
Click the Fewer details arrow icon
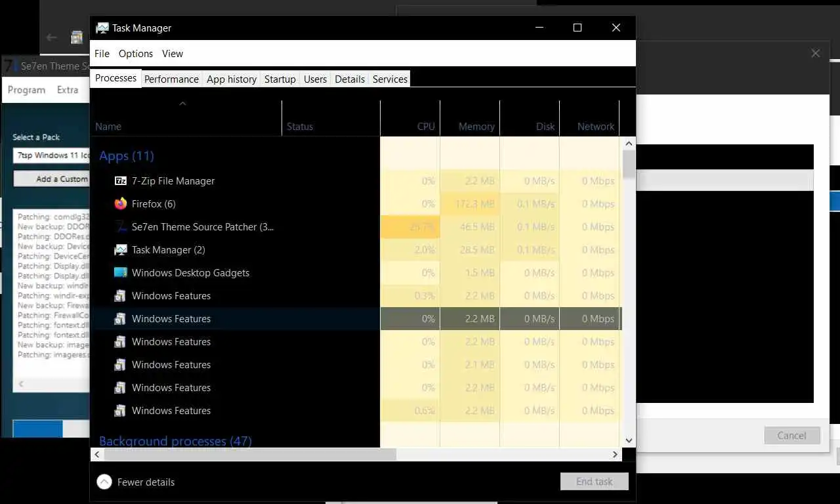(x=104, y=482)
